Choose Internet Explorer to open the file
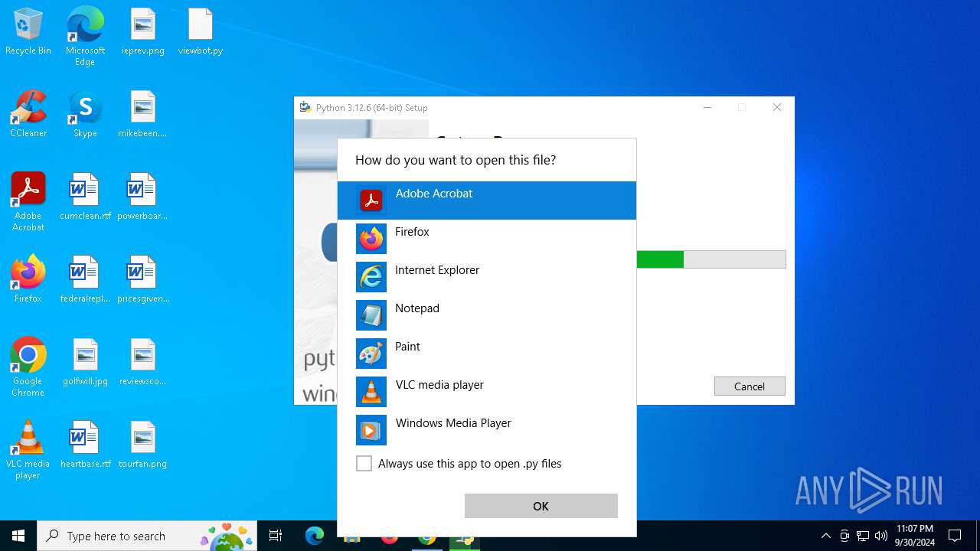This screenshot has height=551, width=980. coord(487,277)
